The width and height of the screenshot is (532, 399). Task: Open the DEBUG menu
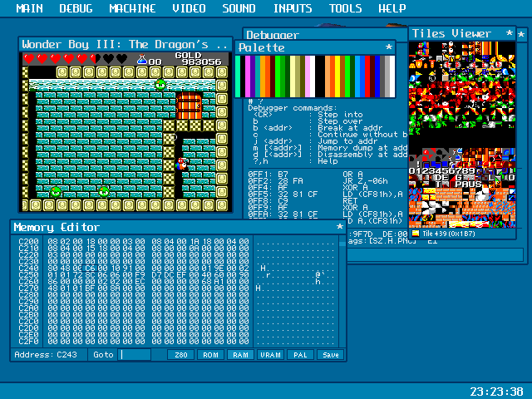tap(76, 8)
